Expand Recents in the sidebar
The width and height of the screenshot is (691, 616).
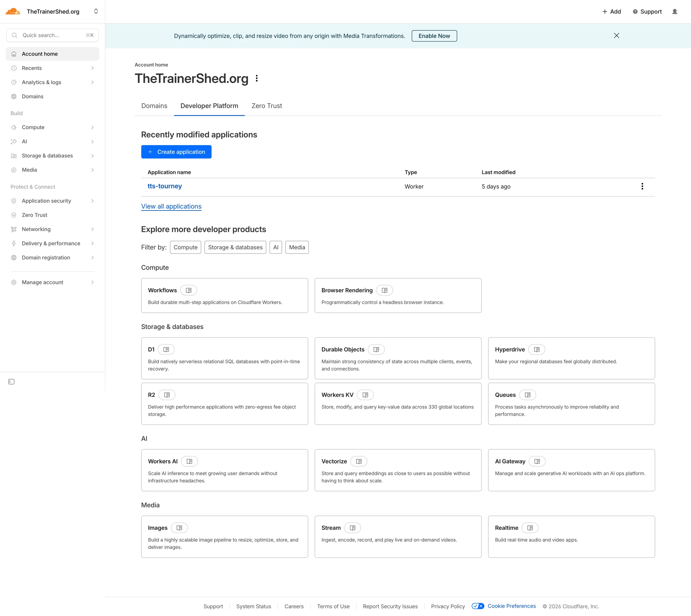tap(52, 68)
